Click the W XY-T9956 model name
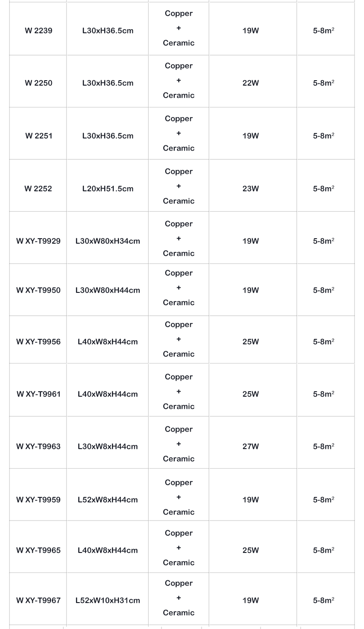This screenshot has width=364, height=629. [x=38, y=342]
